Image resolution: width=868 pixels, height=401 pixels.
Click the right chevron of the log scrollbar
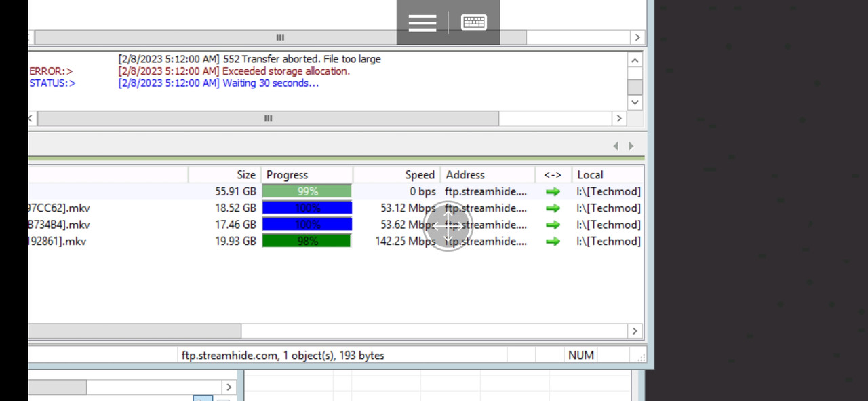[x=619, y=117]
